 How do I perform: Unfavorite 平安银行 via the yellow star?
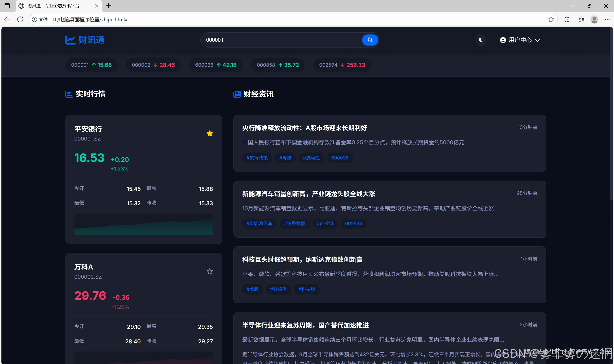tap(209, 133)
